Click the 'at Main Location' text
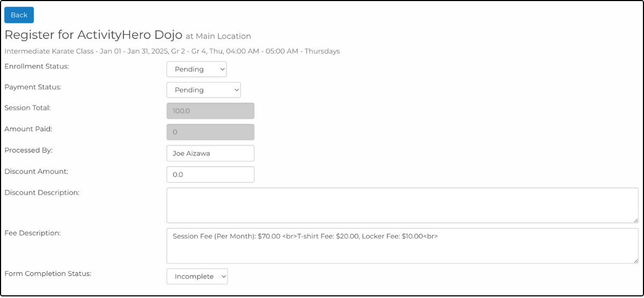 [x=218, y=36]
